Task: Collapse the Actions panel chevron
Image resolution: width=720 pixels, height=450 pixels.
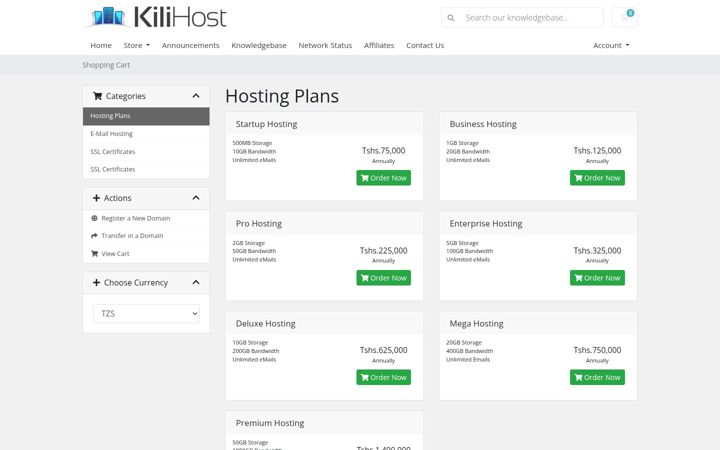Action: click(x=196, y=198)
